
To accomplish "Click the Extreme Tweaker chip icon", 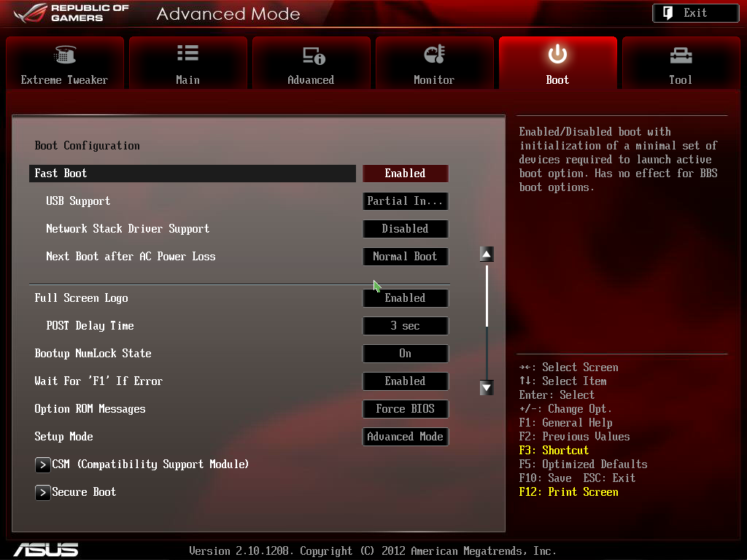I will click(65, 55).
